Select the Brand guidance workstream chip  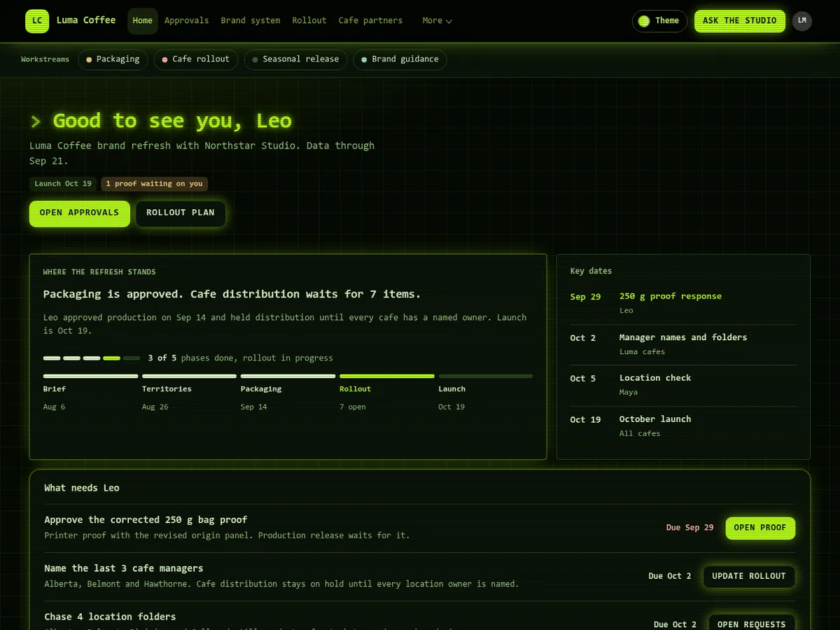coord(400,59)
